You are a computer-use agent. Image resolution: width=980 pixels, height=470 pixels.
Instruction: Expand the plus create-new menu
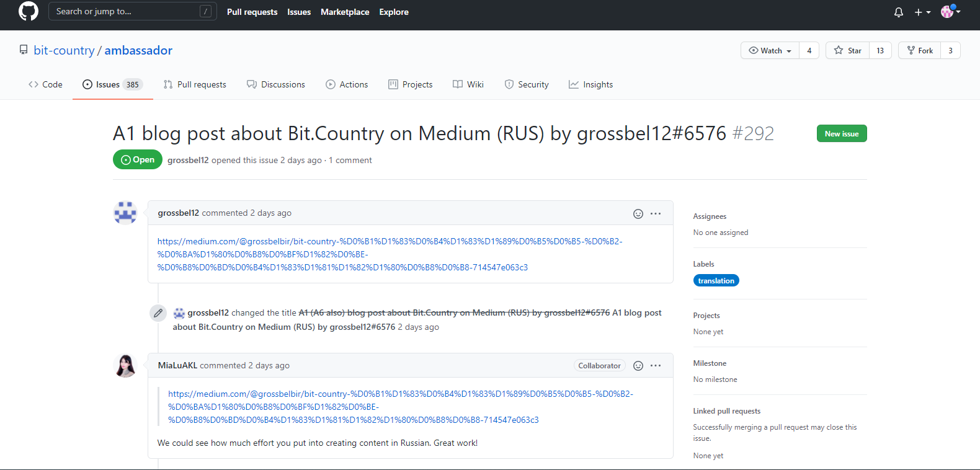click(x=922, y=12)
